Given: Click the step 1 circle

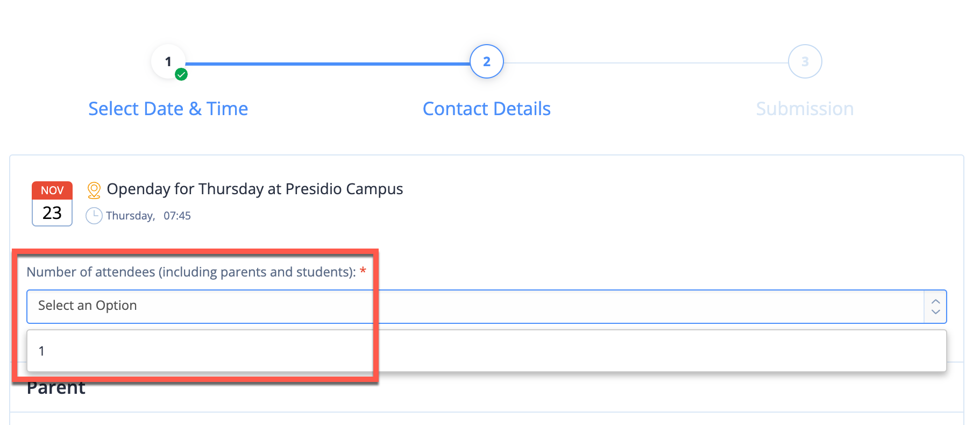Looking at the screenshot, I should [x=168, y=61].
